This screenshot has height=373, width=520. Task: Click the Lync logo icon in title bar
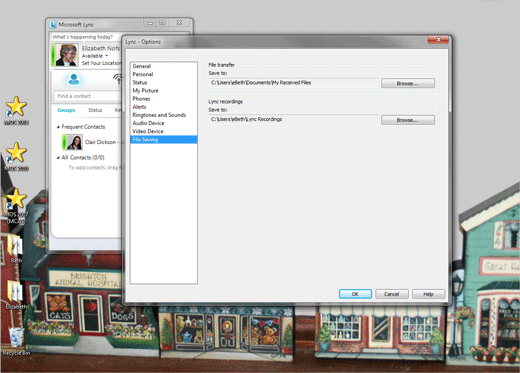point(53,25)
